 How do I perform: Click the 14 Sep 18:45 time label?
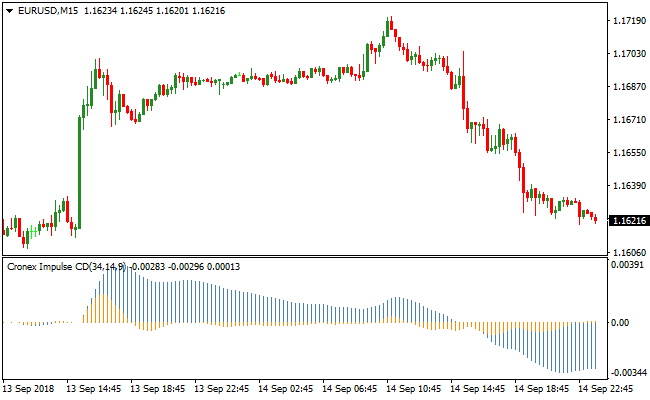click(x=541, y=389)
